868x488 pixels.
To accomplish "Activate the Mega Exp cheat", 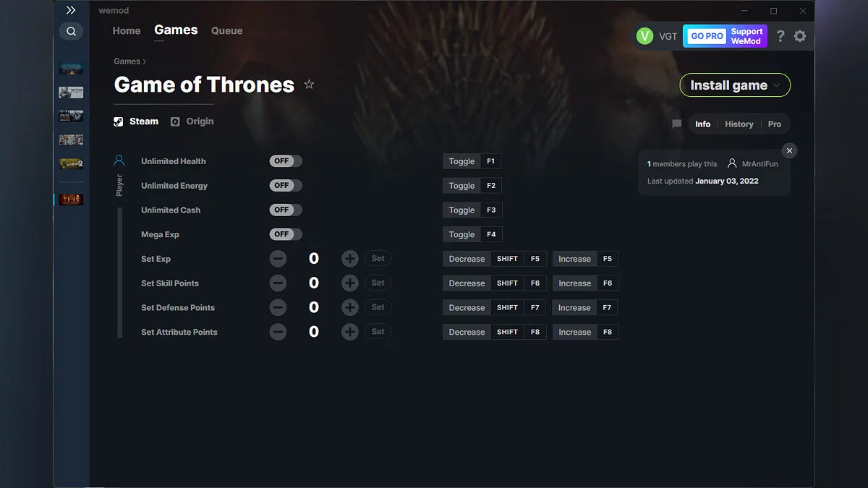I will (x=285, y=234).
